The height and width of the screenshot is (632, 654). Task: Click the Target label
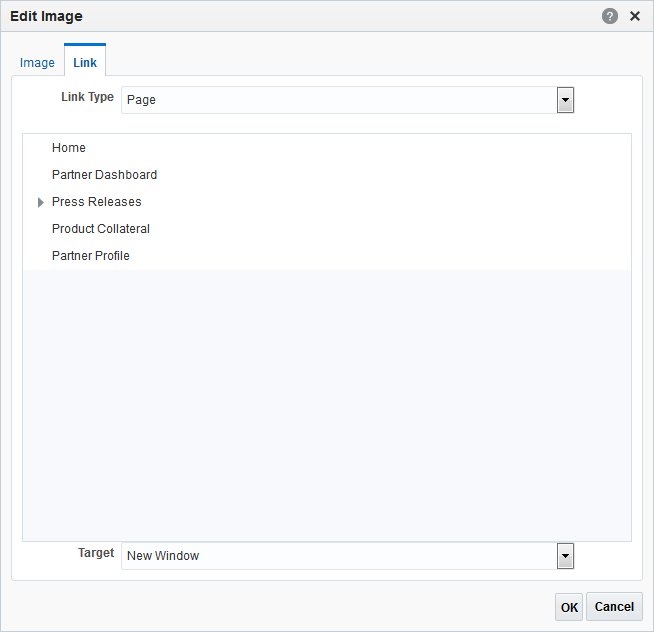(x=96, y=553)
